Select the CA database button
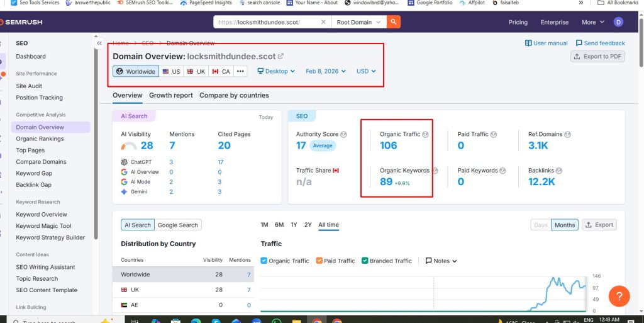 [221, 71]
